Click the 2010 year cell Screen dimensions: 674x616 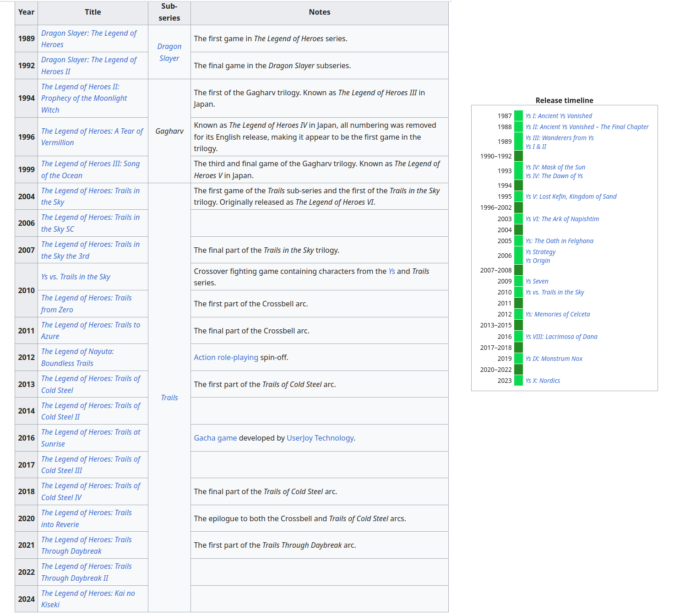pyautogui.click(x=26, y=290)
